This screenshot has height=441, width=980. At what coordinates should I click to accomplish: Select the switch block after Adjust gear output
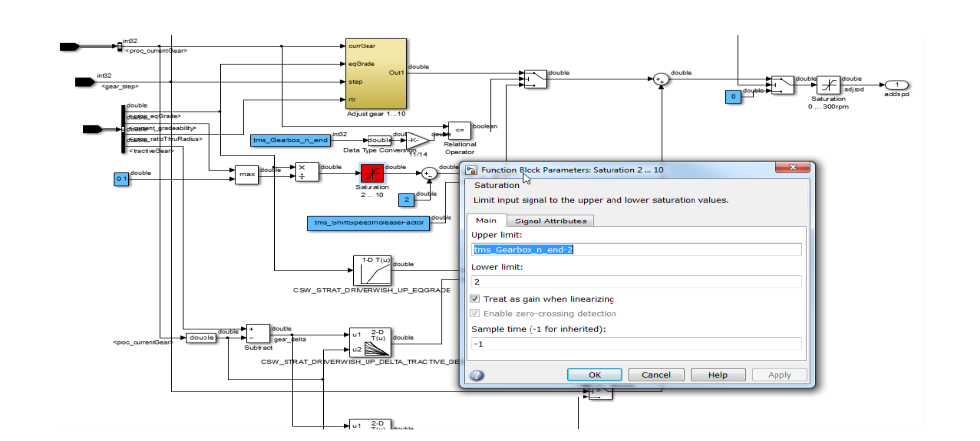(535, 79)
